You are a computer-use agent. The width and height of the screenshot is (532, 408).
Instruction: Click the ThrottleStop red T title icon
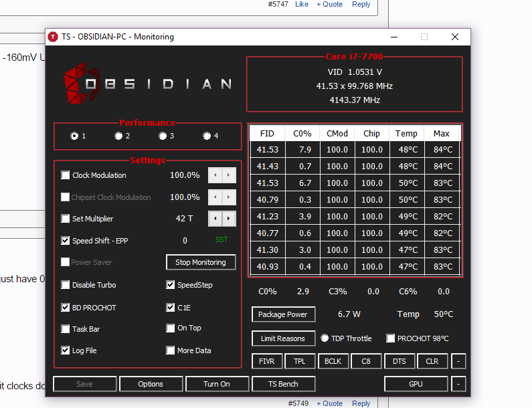click(53, 37)
